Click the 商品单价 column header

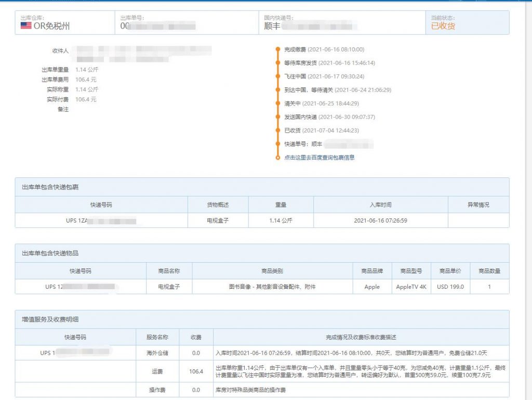(451, 271)
